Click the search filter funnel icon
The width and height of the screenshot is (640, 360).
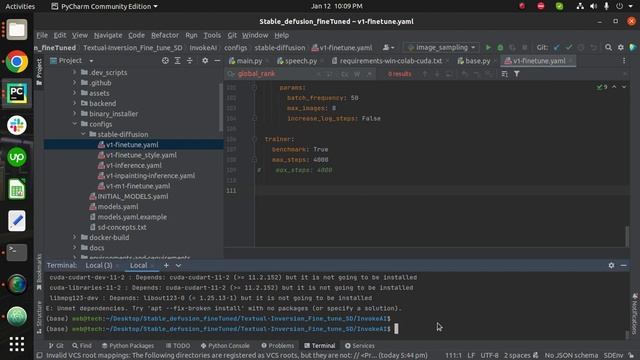click(517, 74)
